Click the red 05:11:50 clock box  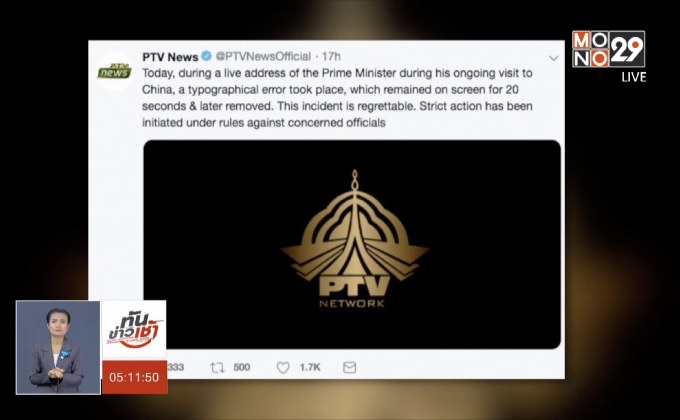pos(134,377)
